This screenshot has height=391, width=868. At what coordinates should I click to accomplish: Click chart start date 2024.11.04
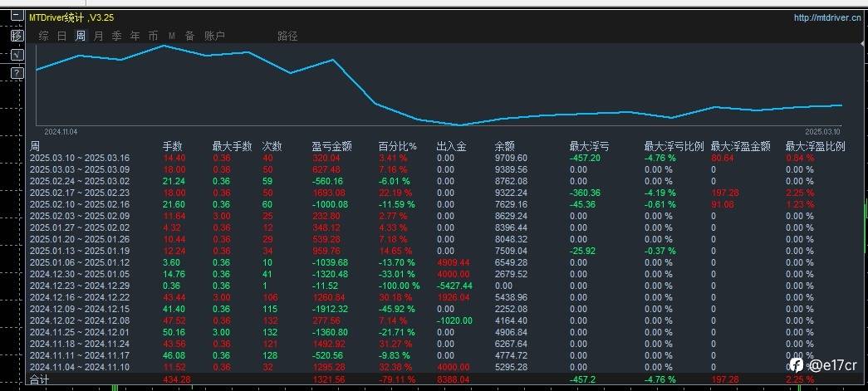(61, 132)
